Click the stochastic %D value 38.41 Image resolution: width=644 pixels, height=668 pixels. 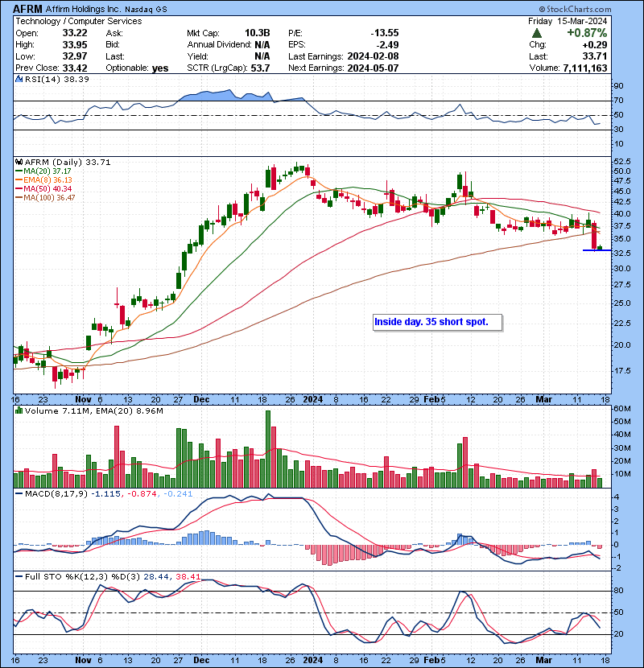[188, 577]
